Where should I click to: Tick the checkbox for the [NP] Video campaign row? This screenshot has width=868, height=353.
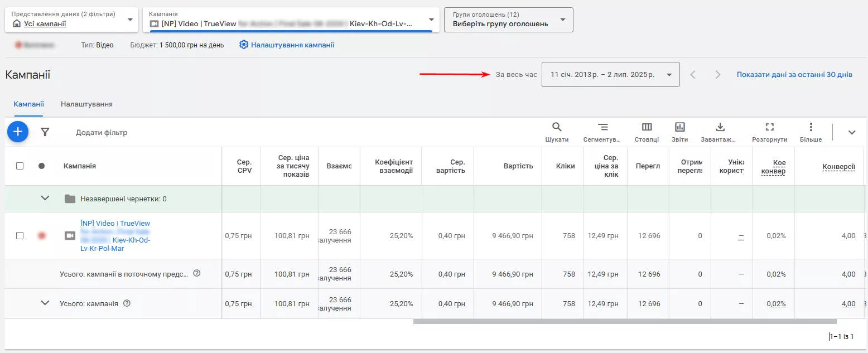tap(20, 236)
